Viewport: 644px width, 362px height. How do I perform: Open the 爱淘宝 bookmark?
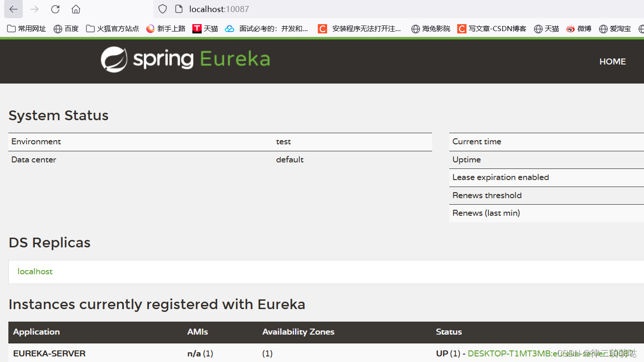coord(614,28)
